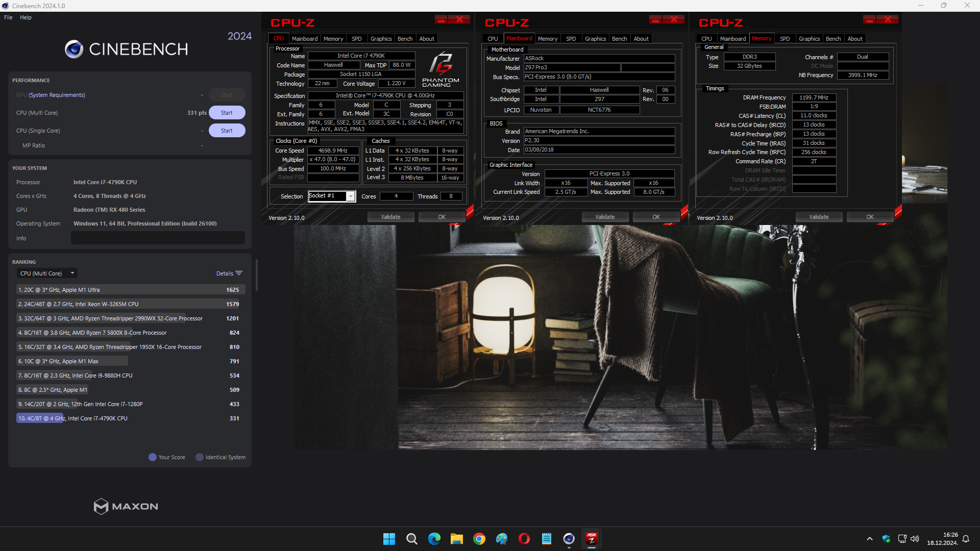Viewport: 980px width, 551px height.
Task: Click Validate in the first CPU-Z window
Action: click(390, 217)
